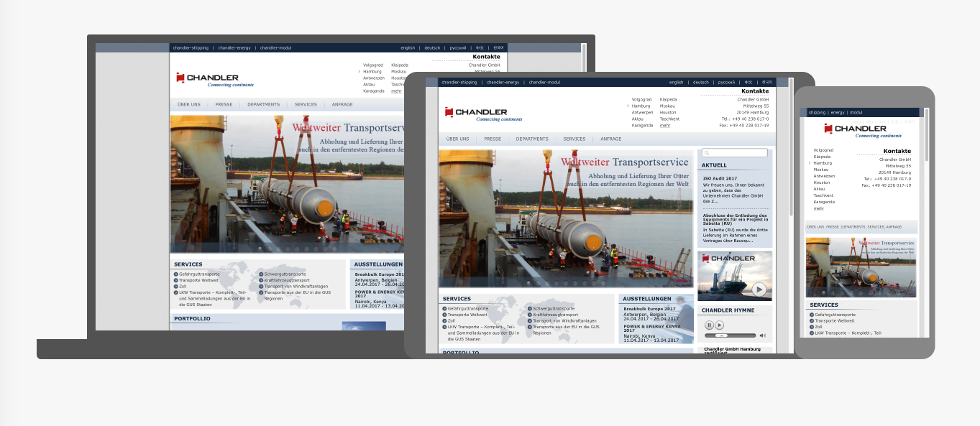Tap the modul link on the phone

(856, 113)
